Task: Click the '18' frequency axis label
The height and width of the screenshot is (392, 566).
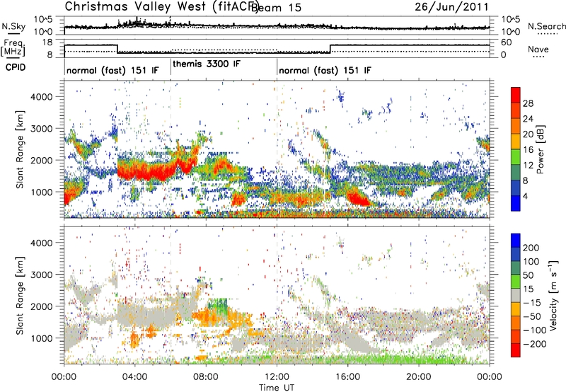Action: pos(47,42)
